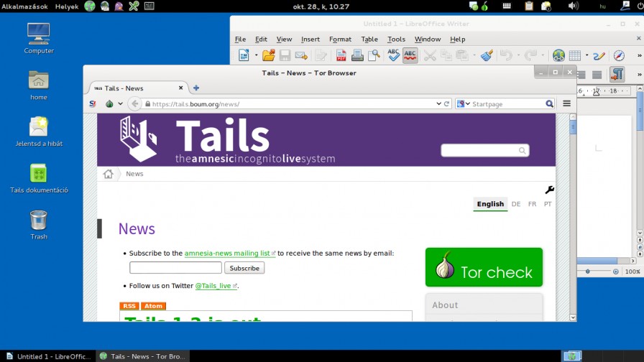Open the Tor Browser hamburger menu

pos(566,103)
